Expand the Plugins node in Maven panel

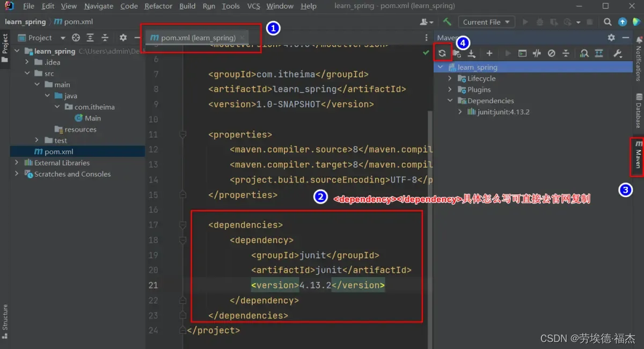(x=450, y=90)
